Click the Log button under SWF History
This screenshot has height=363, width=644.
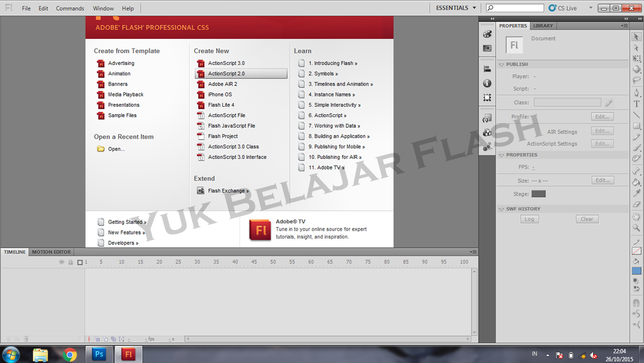(529, 219)
